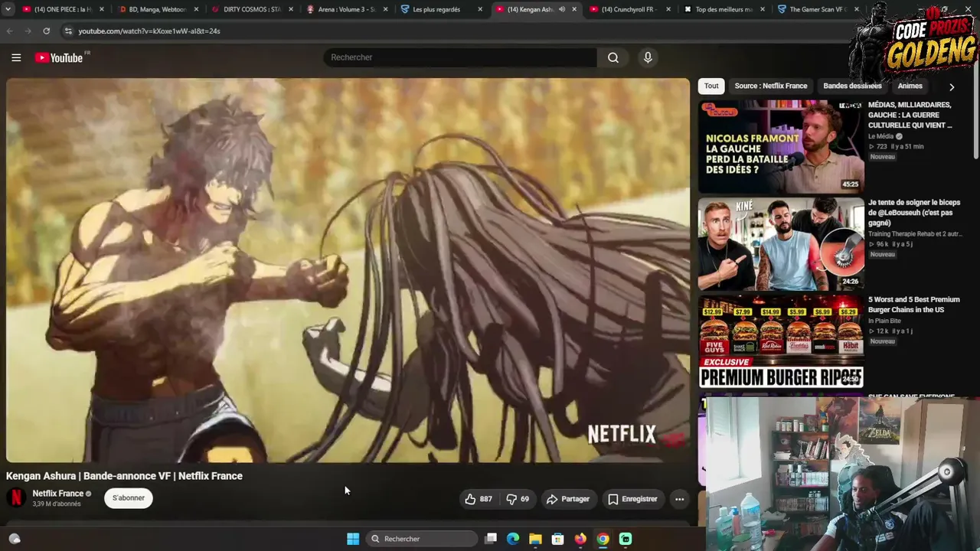Open Microsoft Store from the taskbar
This screenshot has height=551, width=980.
[558, 539]
